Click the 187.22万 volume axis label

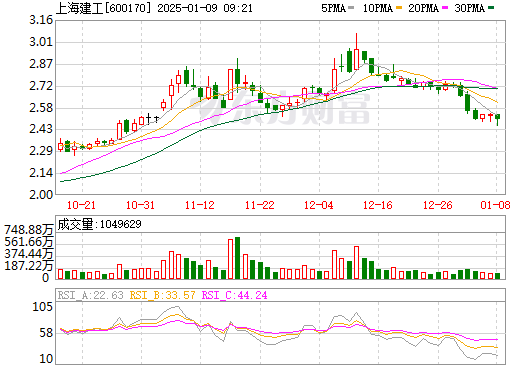pyautogui.click(x=29, y=266)
